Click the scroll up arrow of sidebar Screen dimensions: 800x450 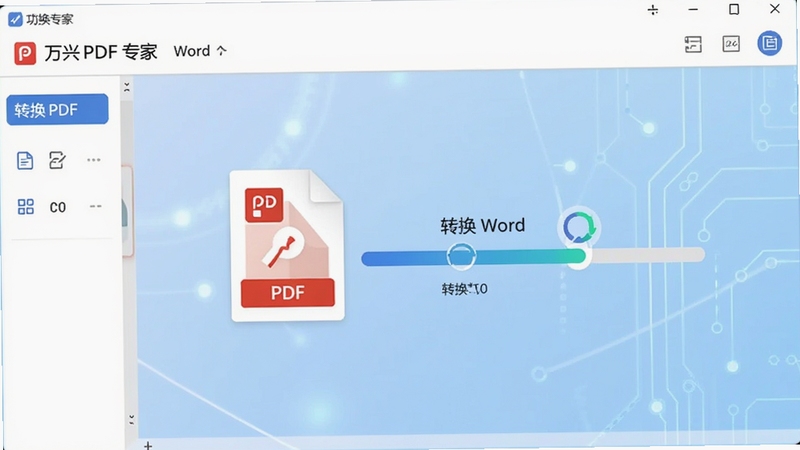(127, 87)
